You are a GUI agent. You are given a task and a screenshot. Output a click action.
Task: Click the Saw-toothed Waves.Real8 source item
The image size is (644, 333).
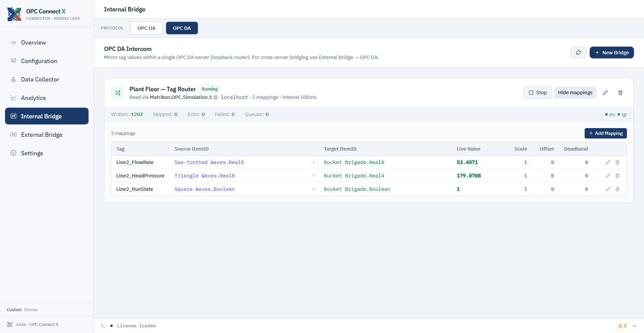(209, 162)
